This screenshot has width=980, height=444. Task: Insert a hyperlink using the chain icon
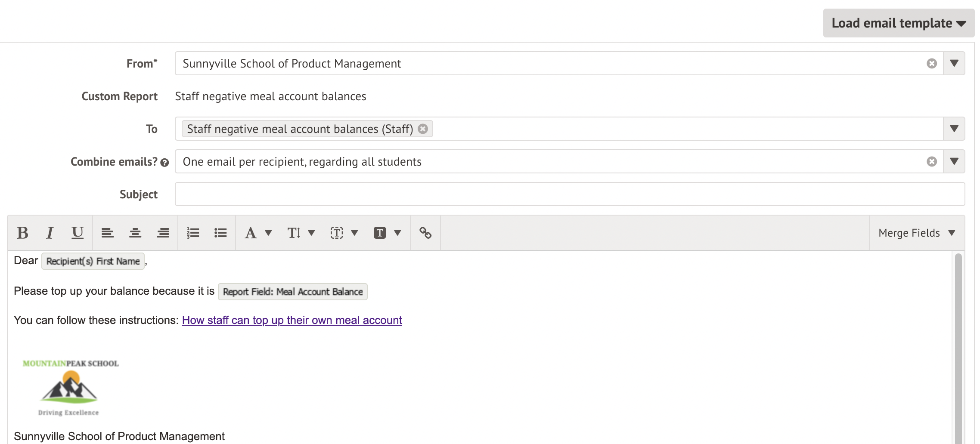(426, 232)
